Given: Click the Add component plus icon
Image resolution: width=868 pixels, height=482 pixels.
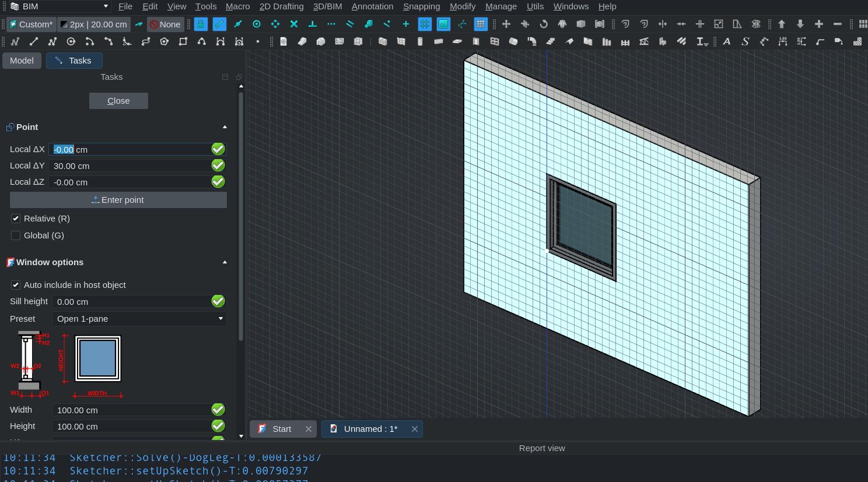Looking at the screenshot, I should 819,24.
